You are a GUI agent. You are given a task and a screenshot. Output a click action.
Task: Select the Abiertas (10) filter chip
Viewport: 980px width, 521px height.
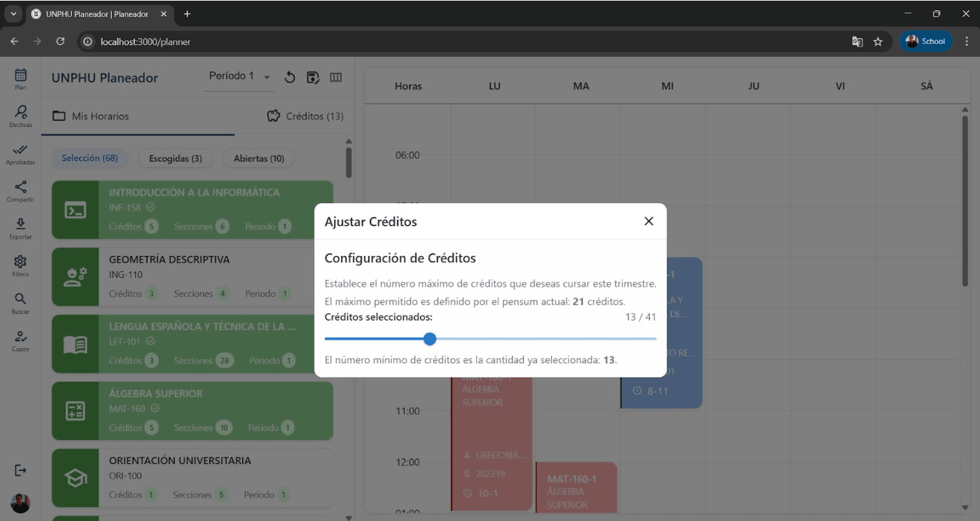[x=259, y=159]
